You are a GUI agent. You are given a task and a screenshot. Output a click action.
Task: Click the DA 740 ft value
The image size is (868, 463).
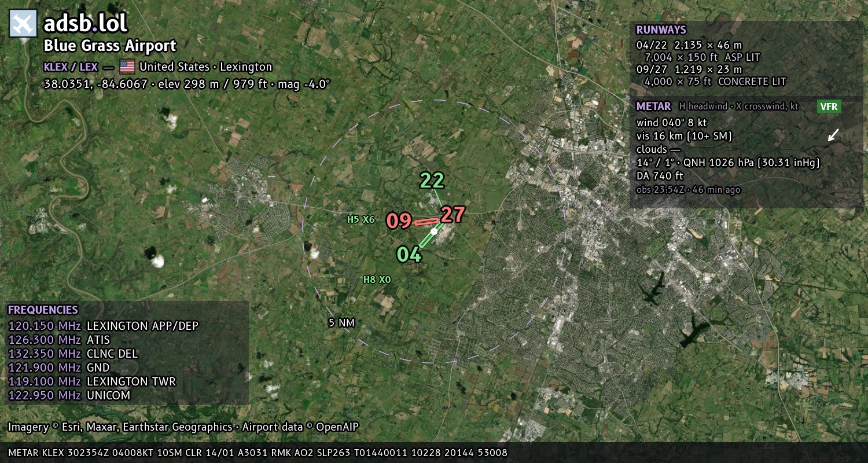click(x=660, y=176)
